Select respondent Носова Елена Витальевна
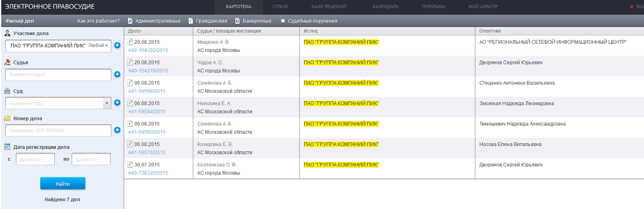Viewport: 644px width, 209px height. pyautogui.click(x=511, y=144)
